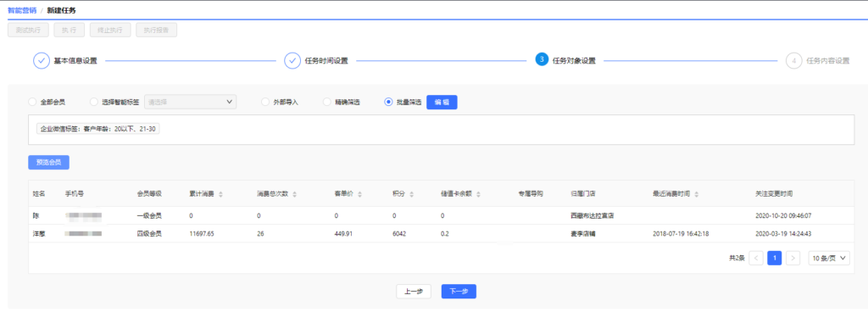Click member name 洋葱 in table

(39, 234)
